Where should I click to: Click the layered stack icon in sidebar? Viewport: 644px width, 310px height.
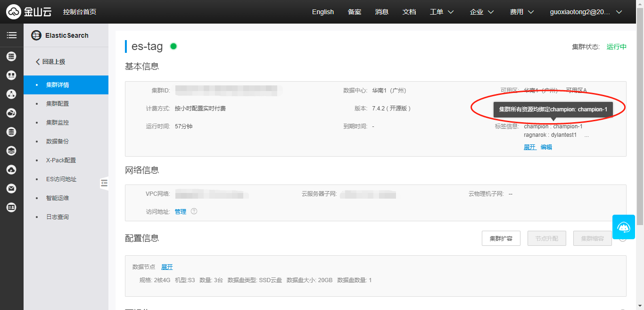11,151
